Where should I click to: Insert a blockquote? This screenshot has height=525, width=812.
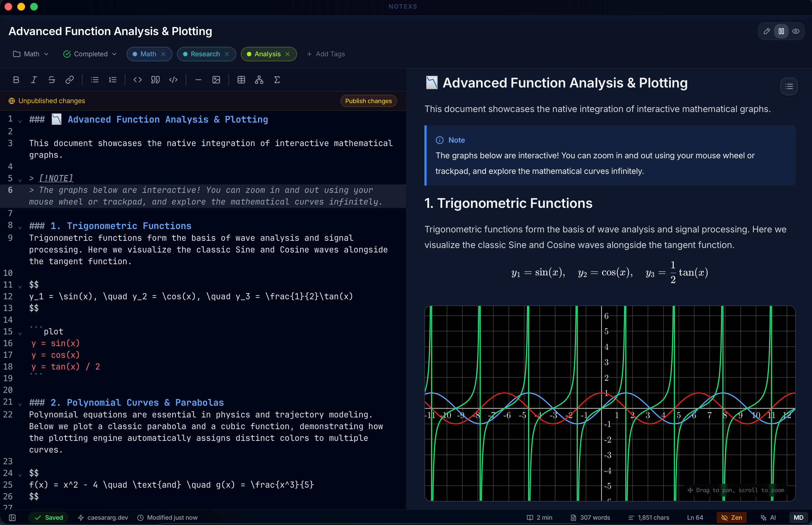pos(155,80)
